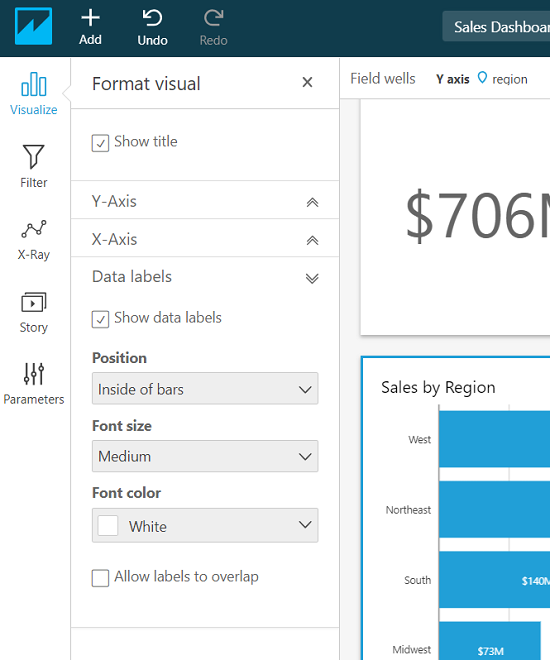The width and height of the screenshot is (550, 660).
Task: Toggle the Show title checkbox
Action: [x=100, y=143]
